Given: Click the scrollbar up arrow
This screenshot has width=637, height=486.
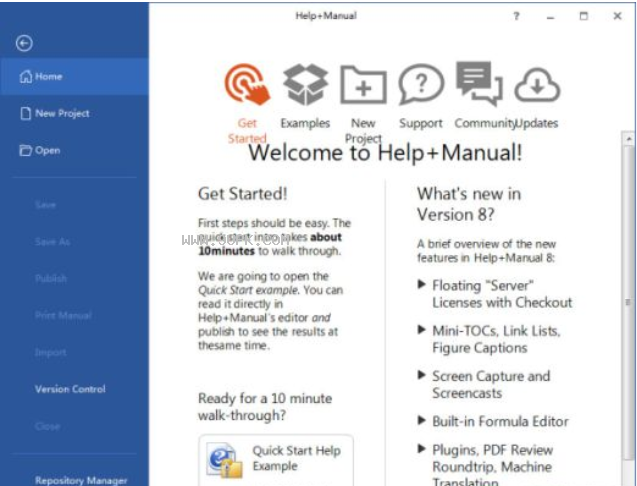Looking at the screenshot, I should [x=628, y=139].
